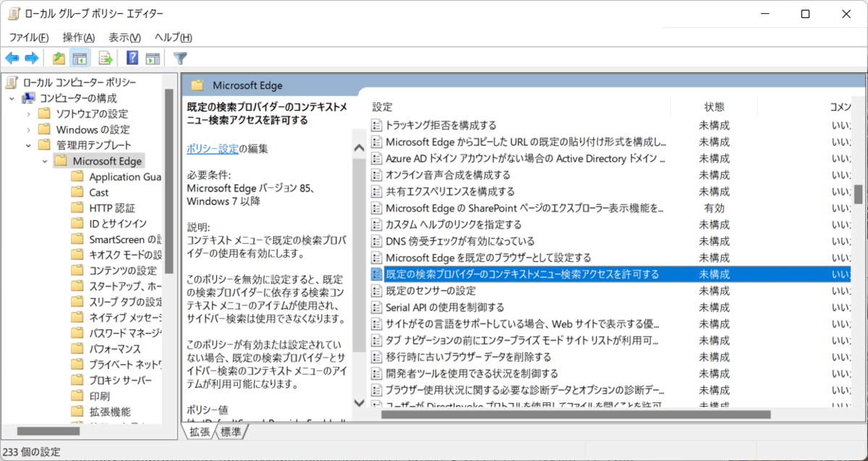Click the Export list toolbar icon

pyautogui.click(x=106, y=59)
